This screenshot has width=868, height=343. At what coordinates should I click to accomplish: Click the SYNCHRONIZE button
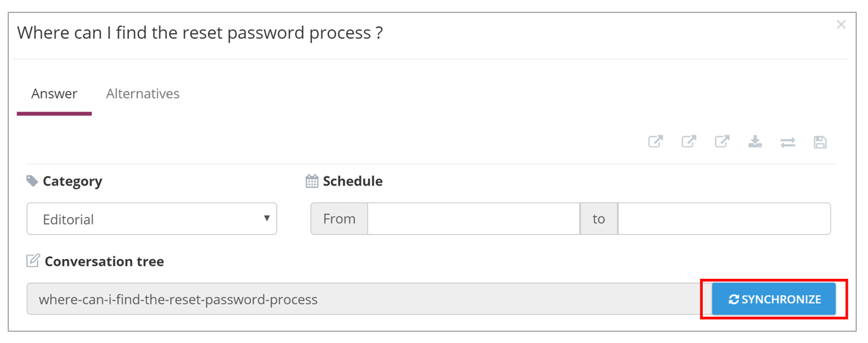click(x=774, y=299)
